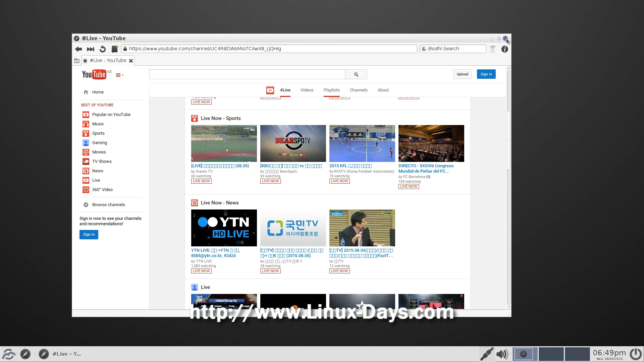644x362 pixels.
Task: Click the Live icon in sidebar
Action: (86, 180)
